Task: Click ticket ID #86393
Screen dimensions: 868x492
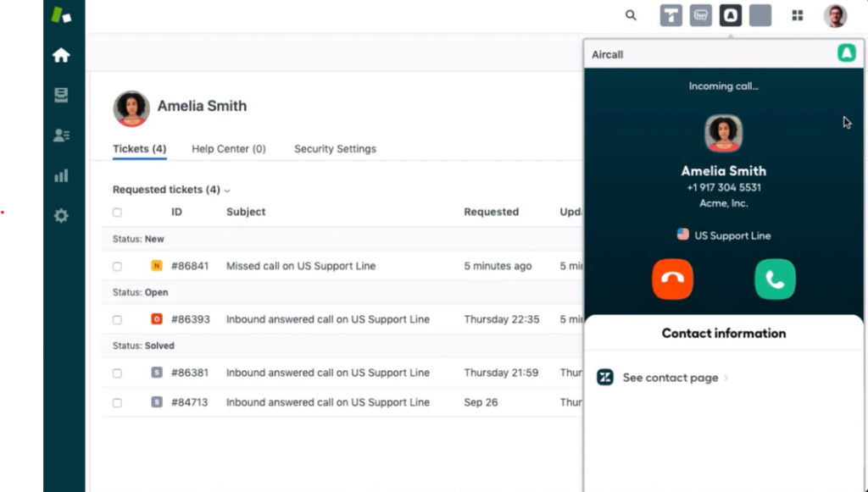Action: point(190,319)
